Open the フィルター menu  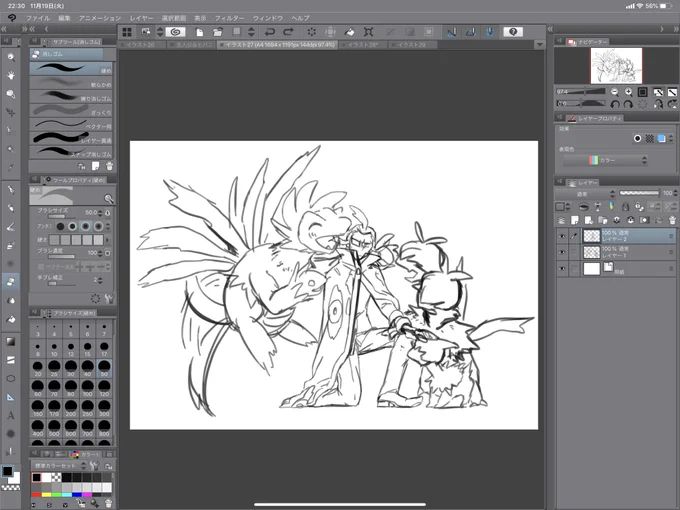(229, 18)
